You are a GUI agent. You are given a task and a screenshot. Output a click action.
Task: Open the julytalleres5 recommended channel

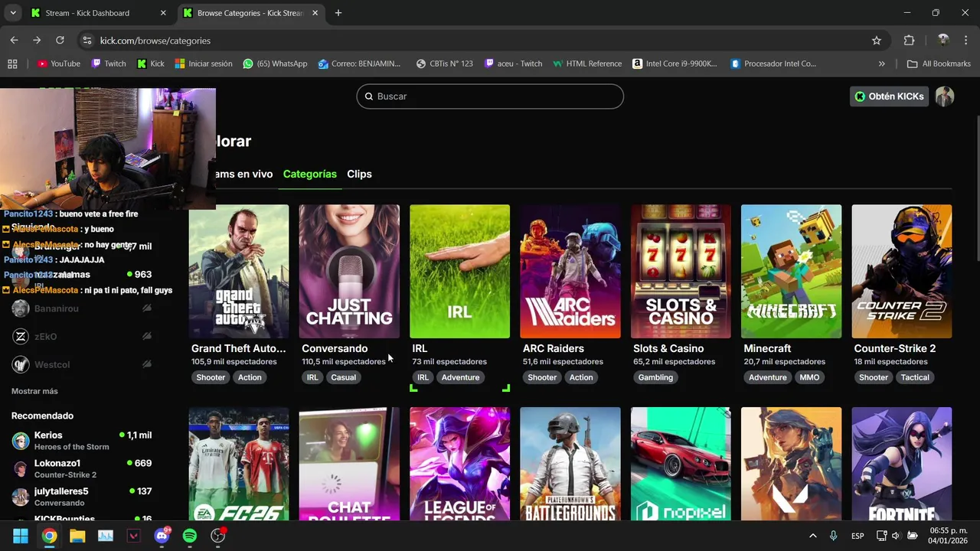point(81,497)
